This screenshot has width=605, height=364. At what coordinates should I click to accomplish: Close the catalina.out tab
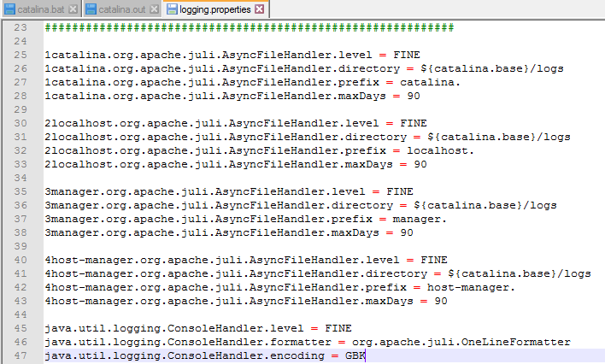154,9
